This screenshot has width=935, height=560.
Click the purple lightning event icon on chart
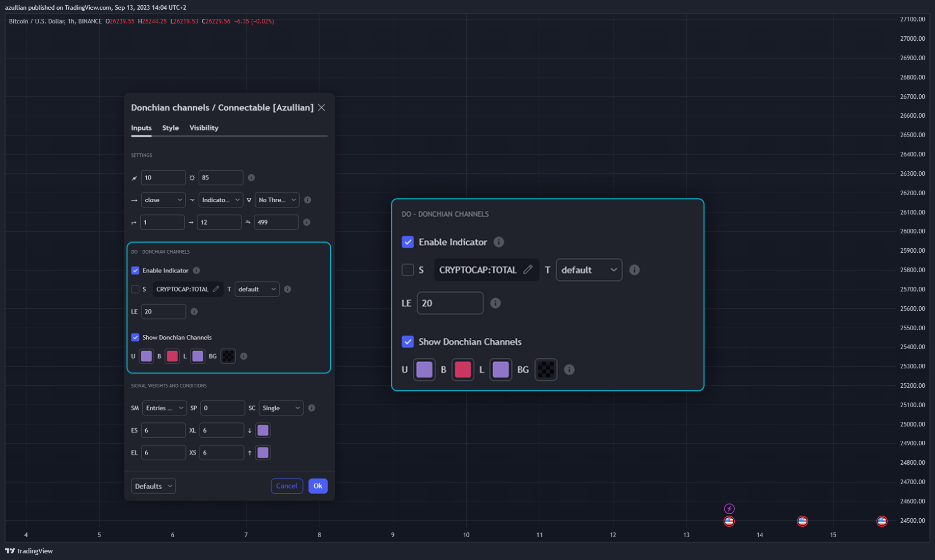729,509
